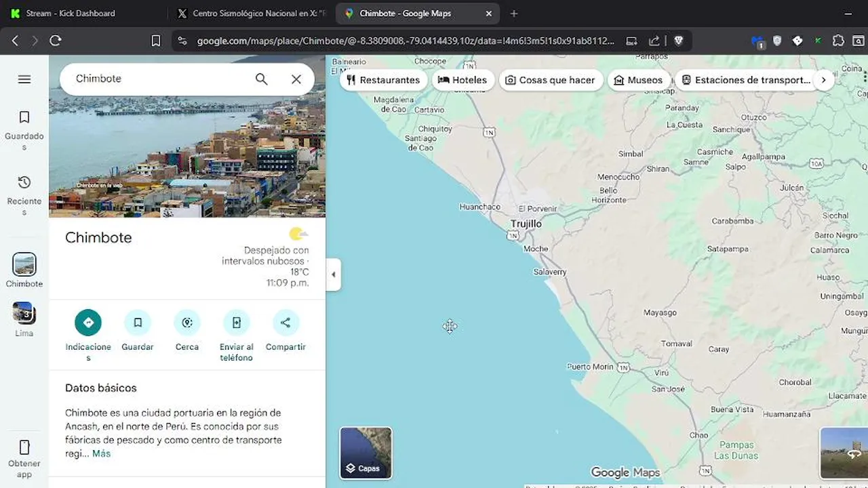868x488 pixels.
Task: Filter map by Hoteles
Action: point(462,80)
